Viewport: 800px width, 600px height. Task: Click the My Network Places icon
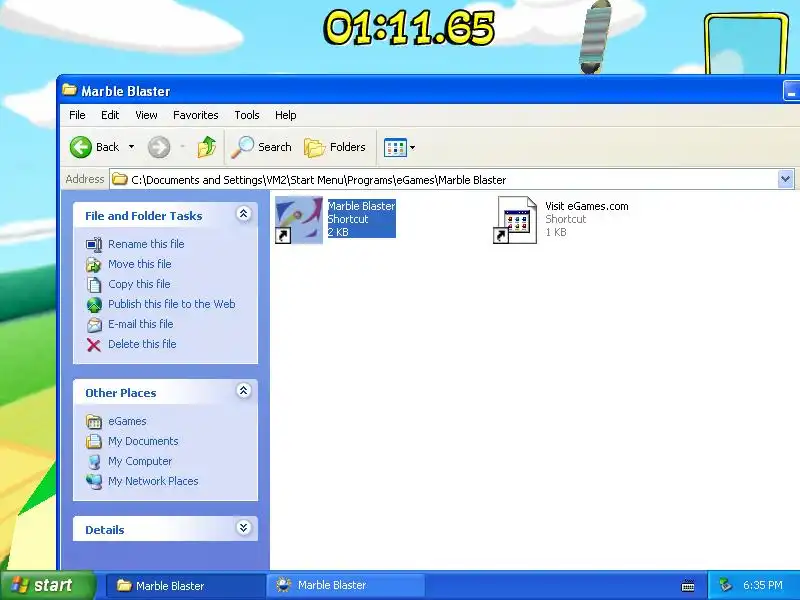94,482
